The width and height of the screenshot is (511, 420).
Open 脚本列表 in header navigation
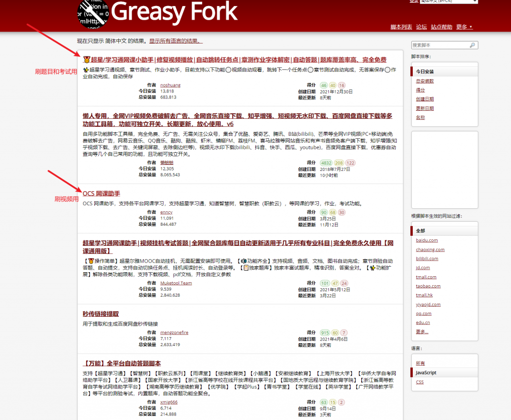[401, 27]
